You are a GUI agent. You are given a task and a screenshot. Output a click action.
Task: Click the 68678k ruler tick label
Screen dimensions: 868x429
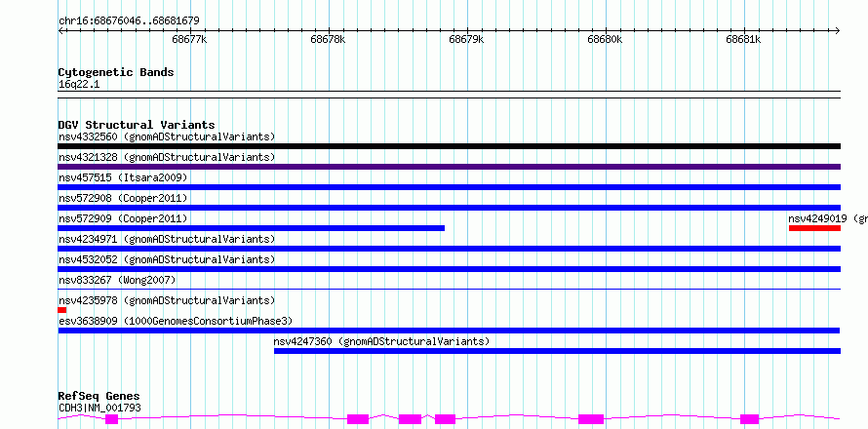[329, 39]
